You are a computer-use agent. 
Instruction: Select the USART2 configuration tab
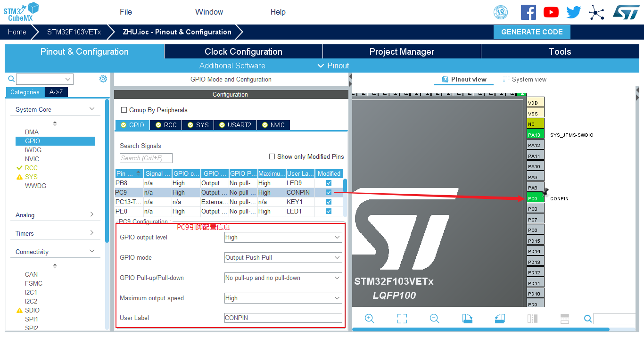coord(235,125)
